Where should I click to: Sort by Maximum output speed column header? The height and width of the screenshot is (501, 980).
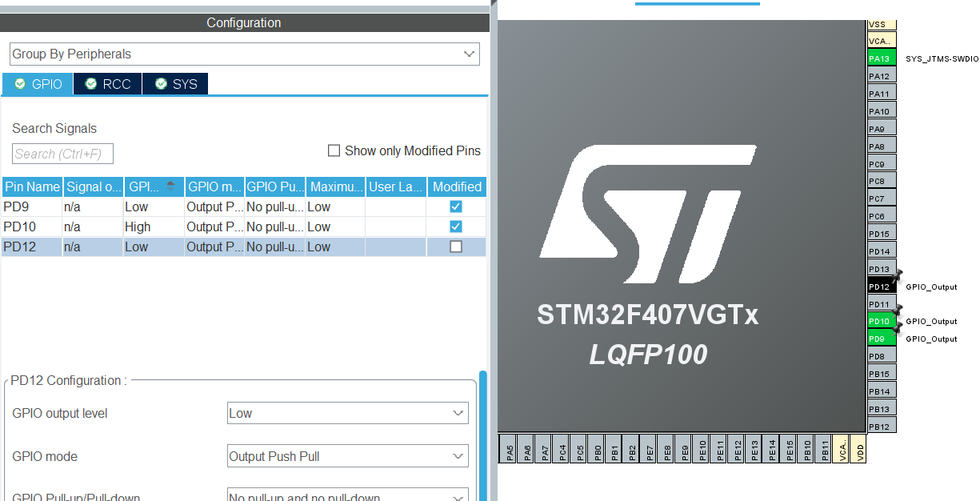[x=336, y=186]
